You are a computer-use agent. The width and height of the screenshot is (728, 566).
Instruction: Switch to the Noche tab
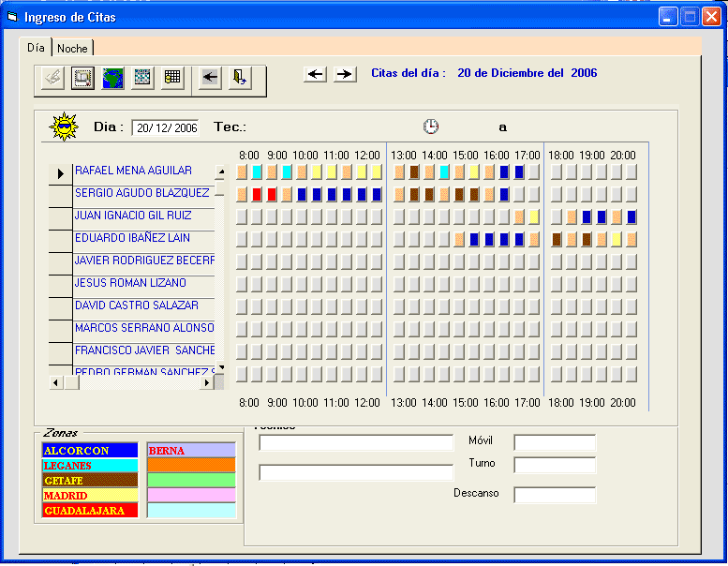point(72,48)
